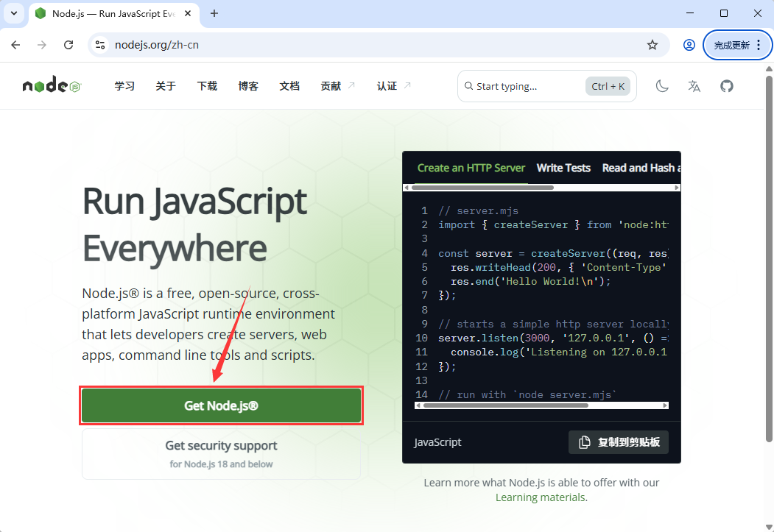Click the Run JavaScript Everywhere heading
774x532 pixels.
[194, 224]
